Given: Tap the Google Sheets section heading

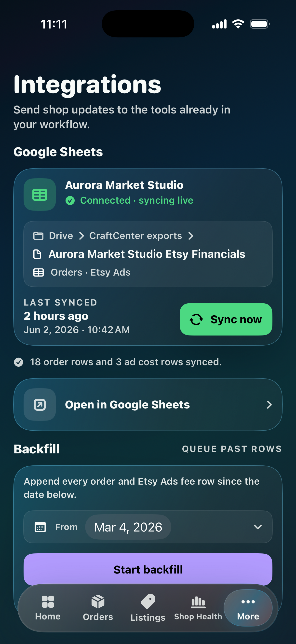Looking at the screenshot, I should (58, 152).
